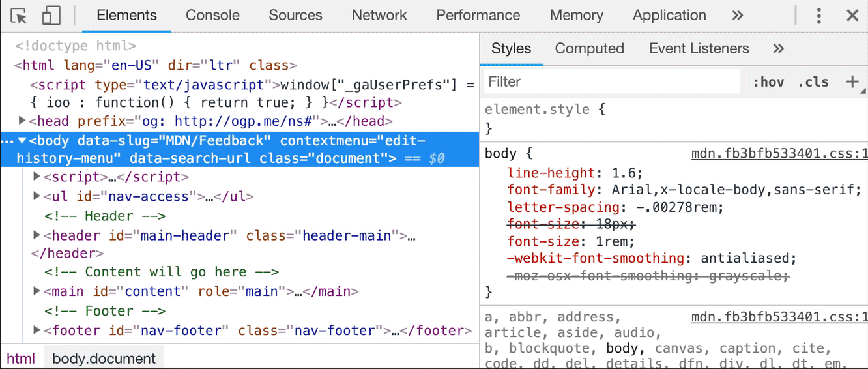Screen dimensions: 868x369
Task: Activate the inspect element picker icon
Action: click(x=19, y=16)
